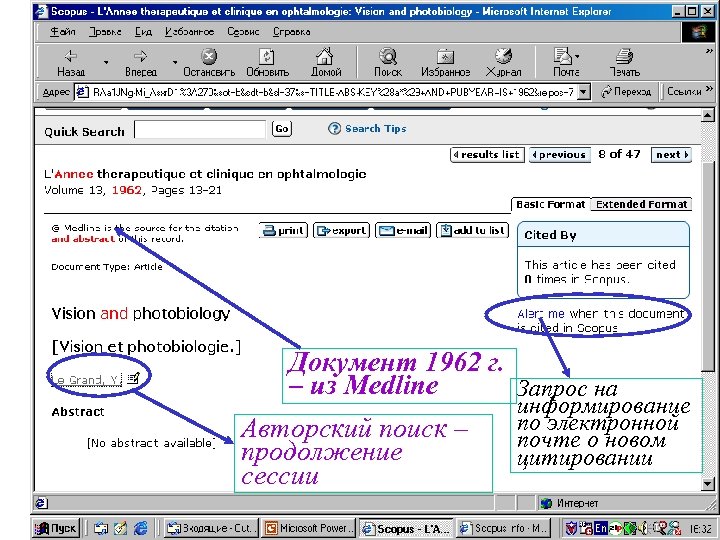Open the Файл menu
This screenshot has width=720, height=540.
pyautogui.click(x=62, y=32)
